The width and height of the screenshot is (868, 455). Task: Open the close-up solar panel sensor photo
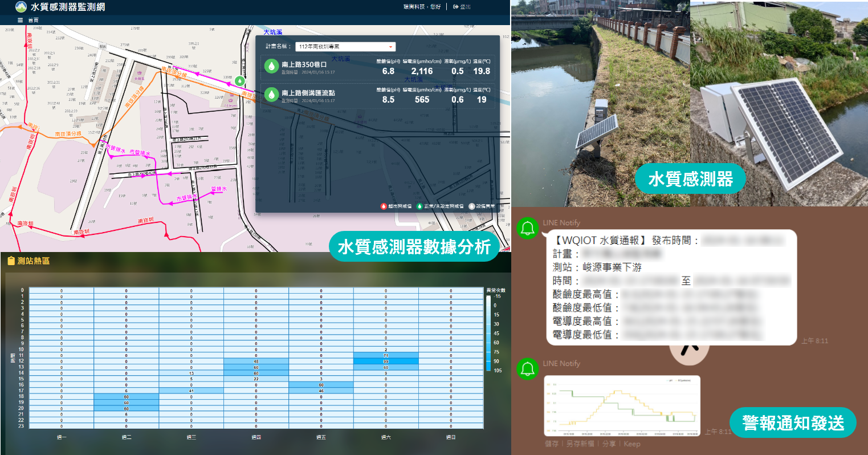click(x=779, y=103)
